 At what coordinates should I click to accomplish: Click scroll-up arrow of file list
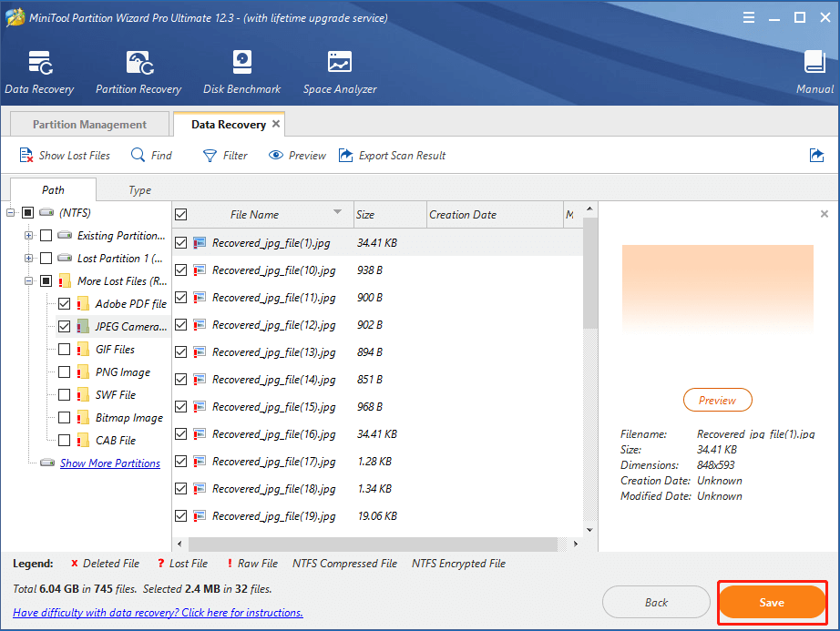click(589, 209)
